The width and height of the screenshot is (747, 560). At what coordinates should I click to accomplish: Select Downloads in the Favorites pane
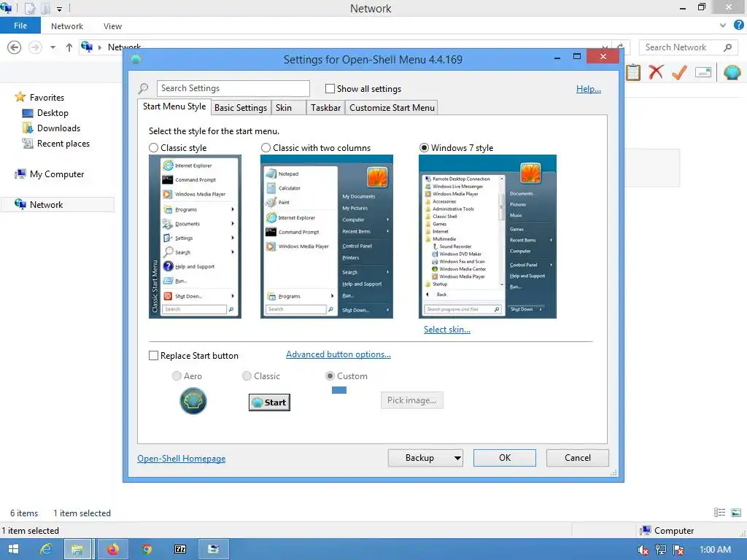[x=58, y=128]
